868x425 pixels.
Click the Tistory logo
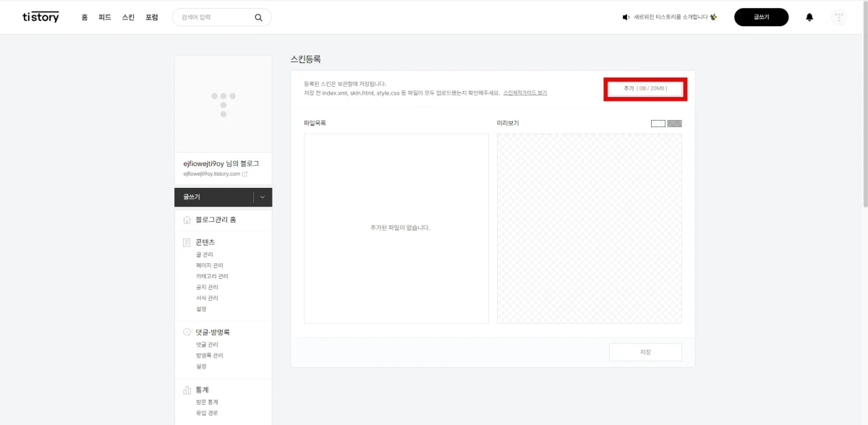pos(40,16)
